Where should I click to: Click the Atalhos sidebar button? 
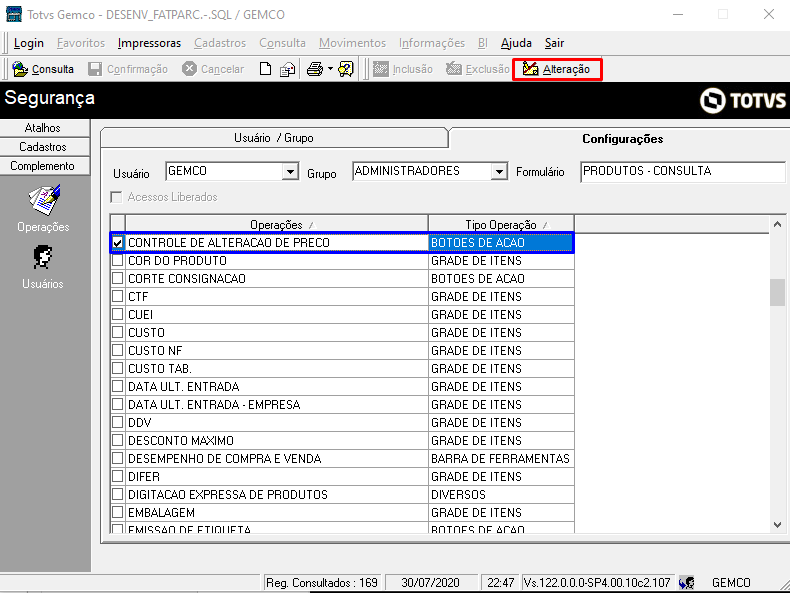[45, 128]
